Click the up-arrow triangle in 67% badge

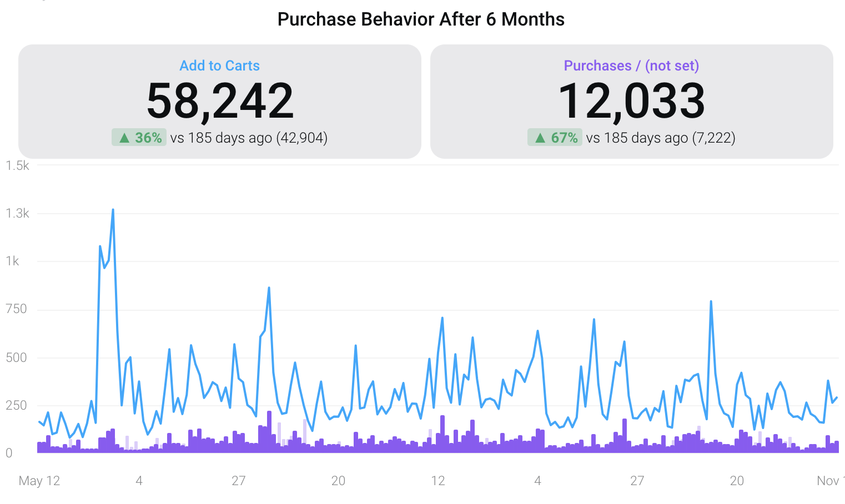540,138
